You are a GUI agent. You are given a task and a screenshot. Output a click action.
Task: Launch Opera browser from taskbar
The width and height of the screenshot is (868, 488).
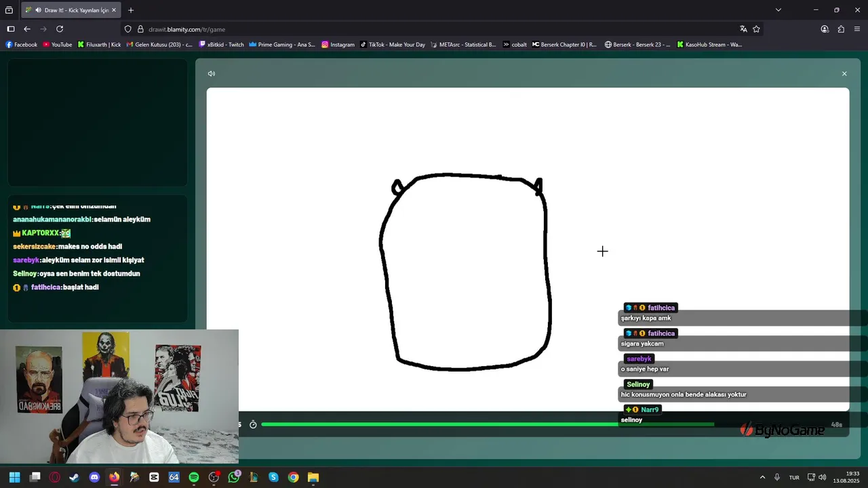[54, 477]
